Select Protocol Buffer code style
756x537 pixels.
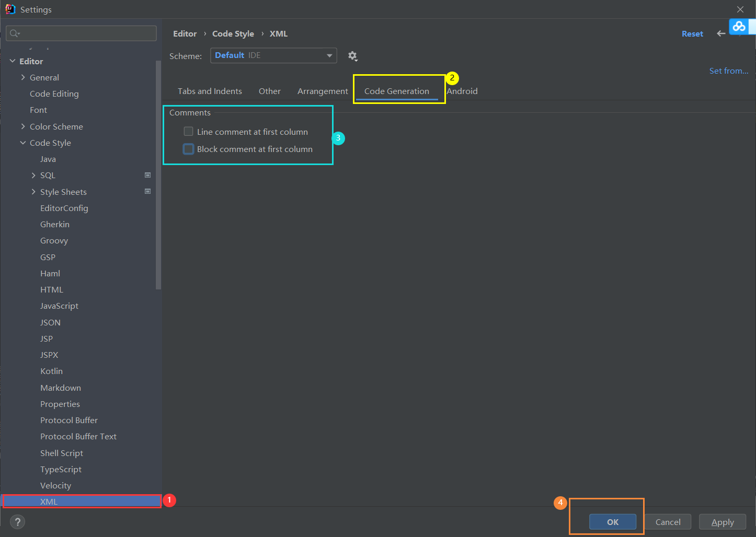(x=69, y=420)
